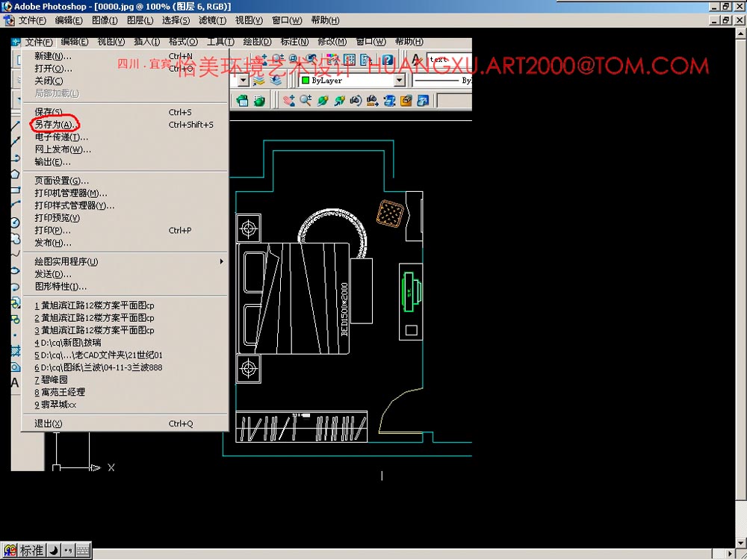Select 3D Zoom magnifier in orbit toolbar

tap(306, 101)
